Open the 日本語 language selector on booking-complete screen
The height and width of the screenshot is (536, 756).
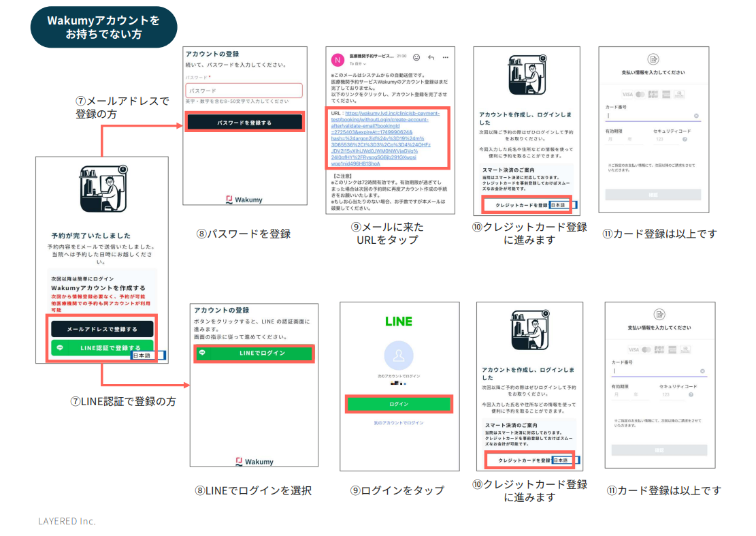(148, 356)
